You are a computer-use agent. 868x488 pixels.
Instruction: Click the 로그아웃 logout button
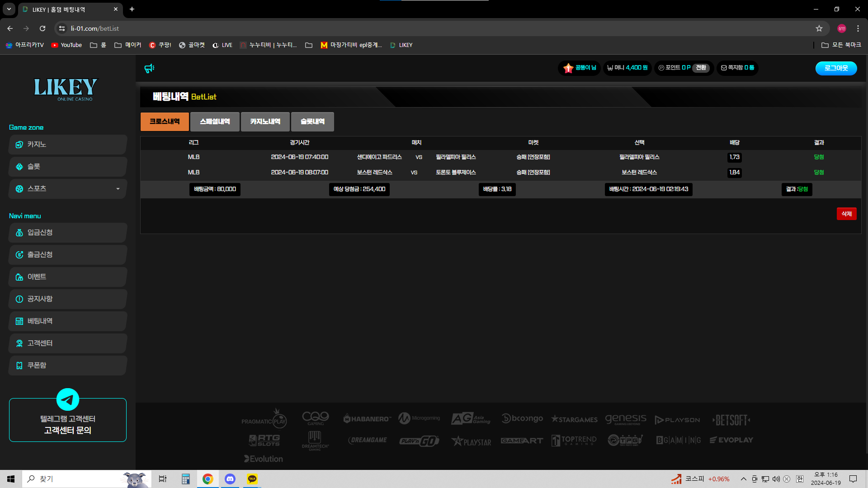coord(836,68)
